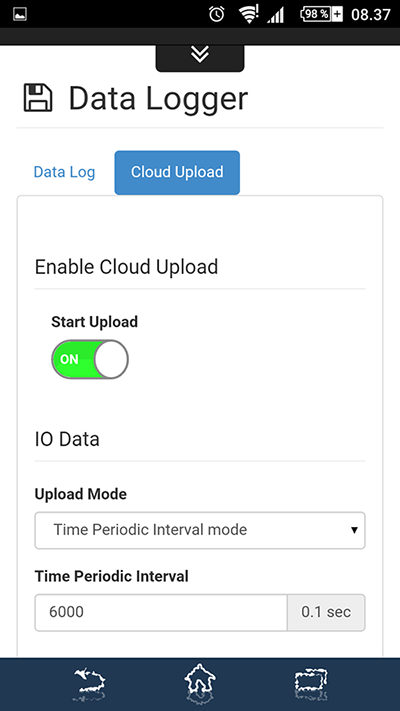The height and width of the screenshot is (711, 400).
Task: Tap the clock time 08.37
Action: pos(371,15)
